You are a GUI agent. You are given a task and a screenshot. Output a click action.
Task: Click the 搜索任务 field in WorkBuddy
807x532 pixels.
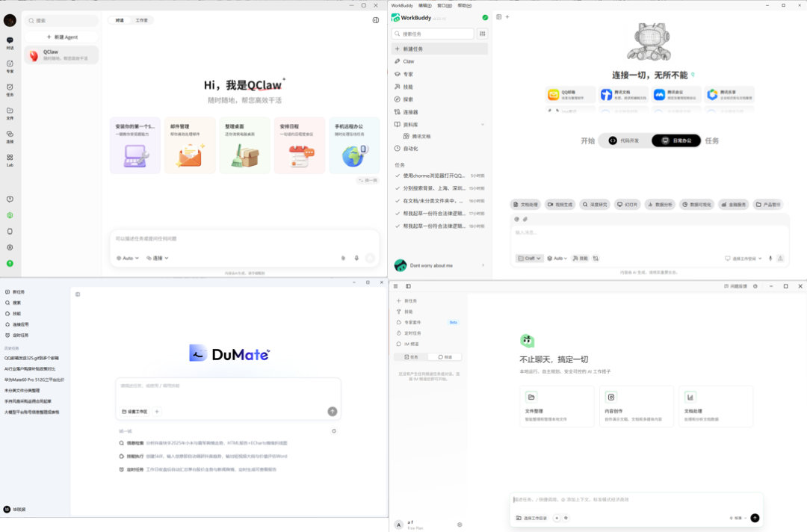[433, 34]
